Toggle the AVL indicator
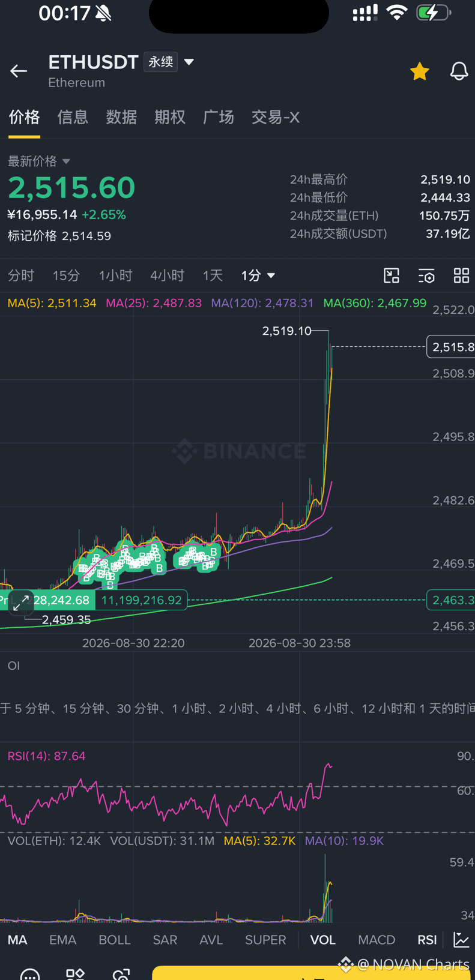 pos(211,940)
